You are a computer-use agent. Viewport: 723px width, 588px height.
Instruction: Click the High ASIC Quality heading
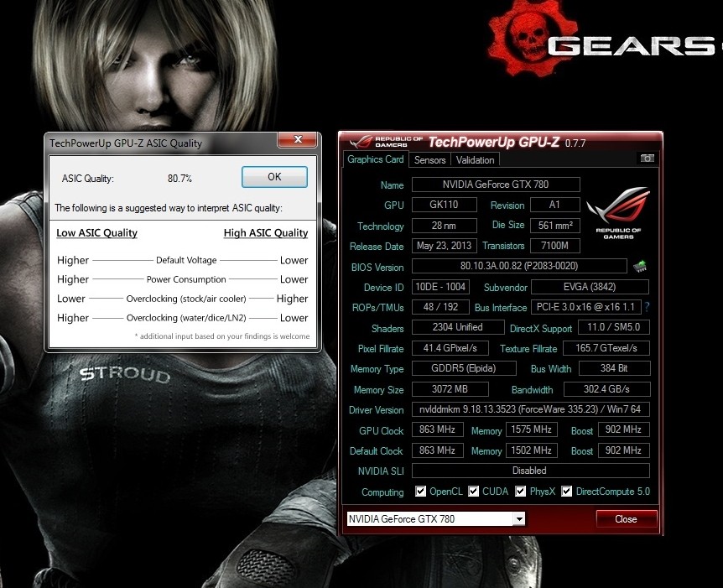[x=266, y=233]
